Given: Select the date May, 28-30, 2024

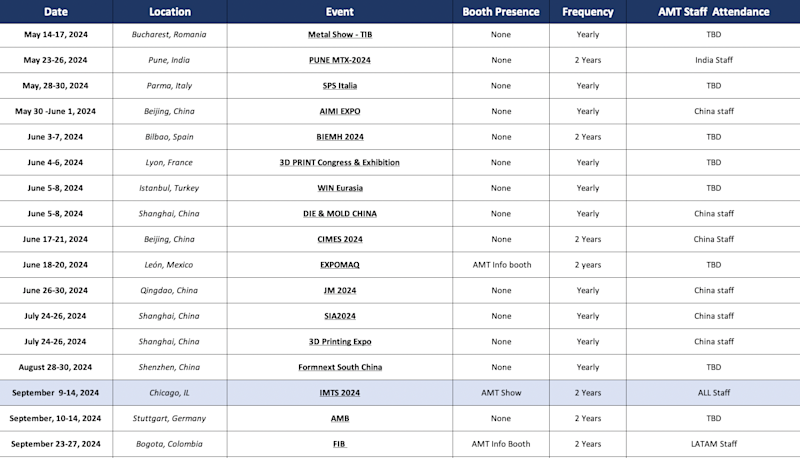Looking at the screenshot, I should pyautogui.click(x=56, y=86).
